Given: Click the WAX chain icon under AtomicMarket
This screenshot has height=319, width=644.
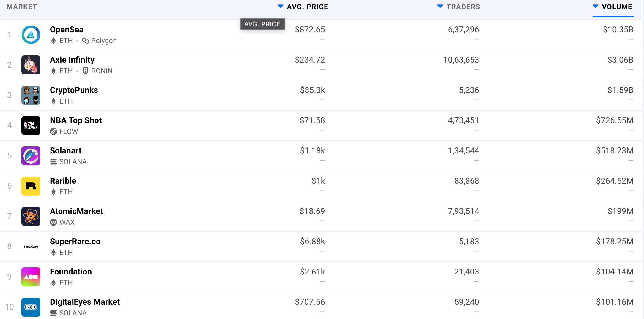Looking at the screenshot, I should click(53, 222).
